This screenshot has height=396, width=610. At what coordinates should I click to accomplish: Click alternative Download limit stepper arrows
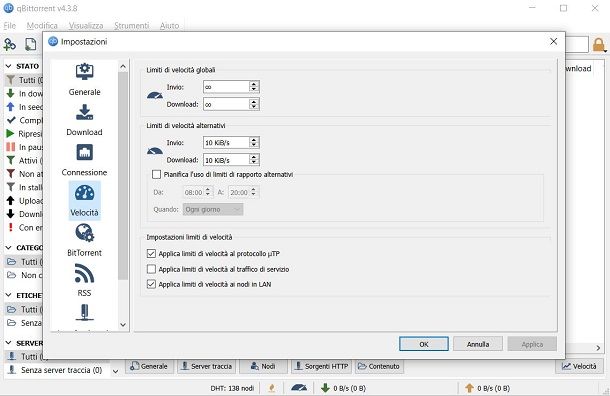coord(254,159)
